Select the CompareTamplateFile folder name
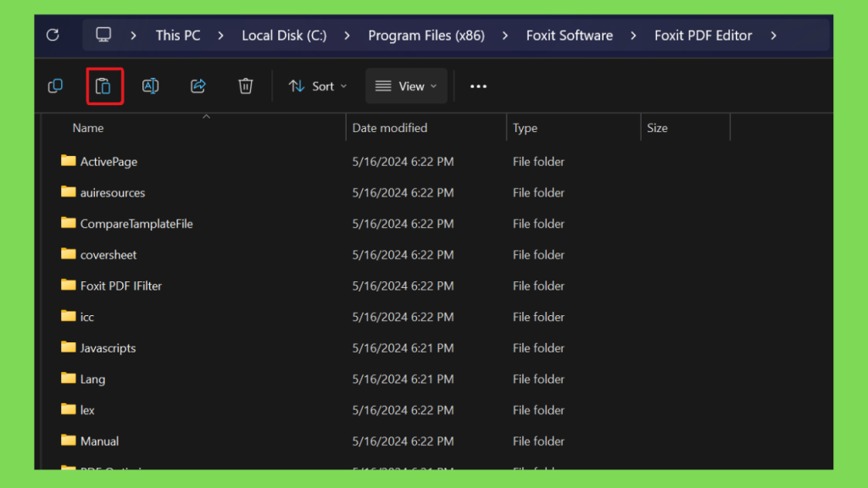 136,224
